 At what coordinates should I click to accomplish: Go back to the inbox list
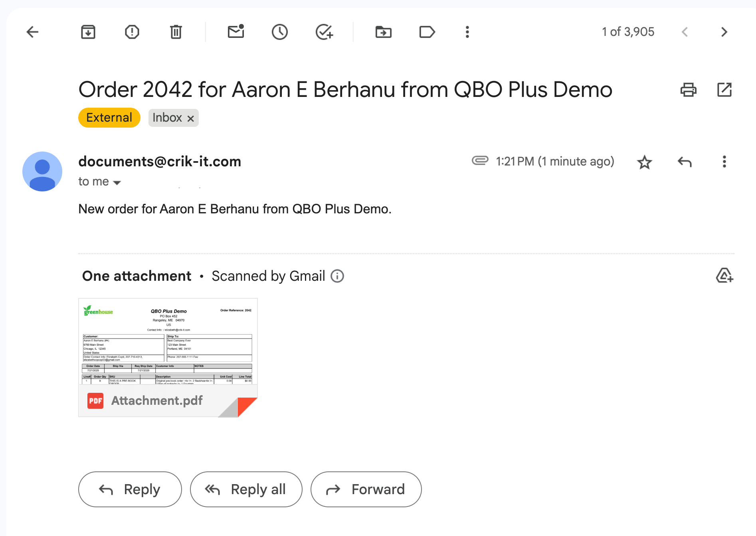click(x=32, y=32)
